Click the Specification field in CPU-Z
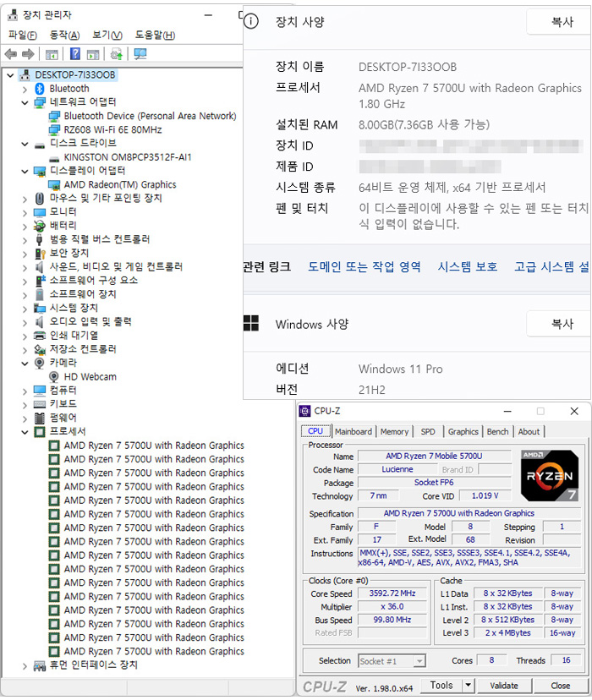This screenshot has width=592, height=700. click(469, 513)
